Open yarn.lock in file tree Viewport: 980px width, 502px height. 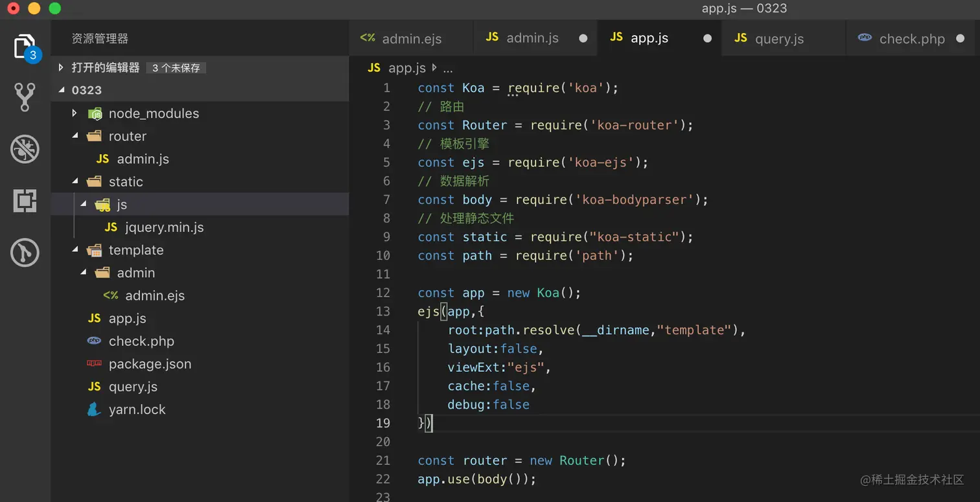pyautogui.click(x=200, y=409)
